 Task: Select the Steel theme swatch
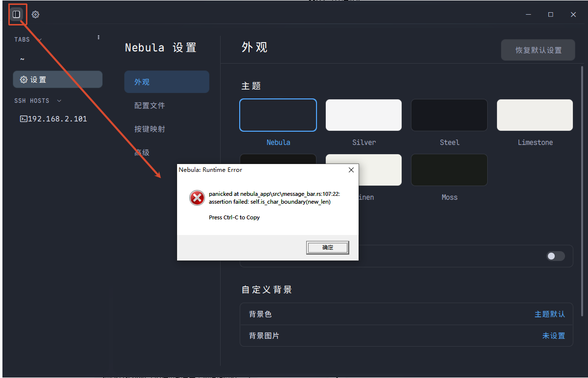click(x=449, y=115)
